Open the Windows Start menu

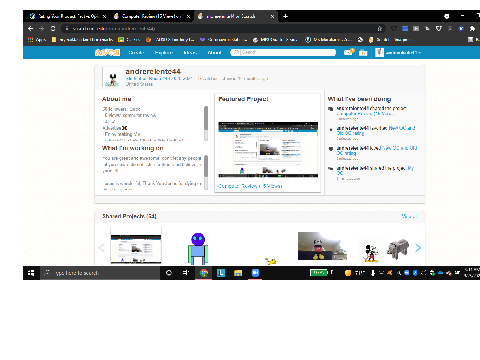coord(31,273)
